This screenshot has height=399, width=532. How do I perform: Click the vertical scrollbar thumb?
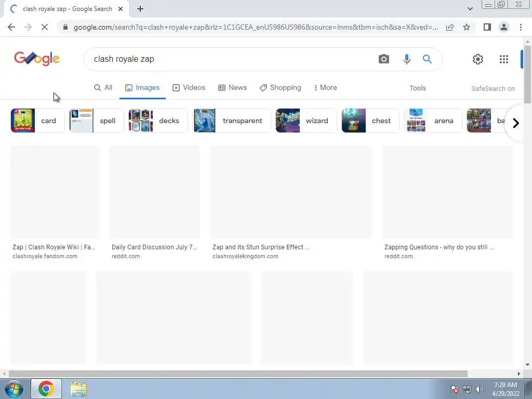527,74
